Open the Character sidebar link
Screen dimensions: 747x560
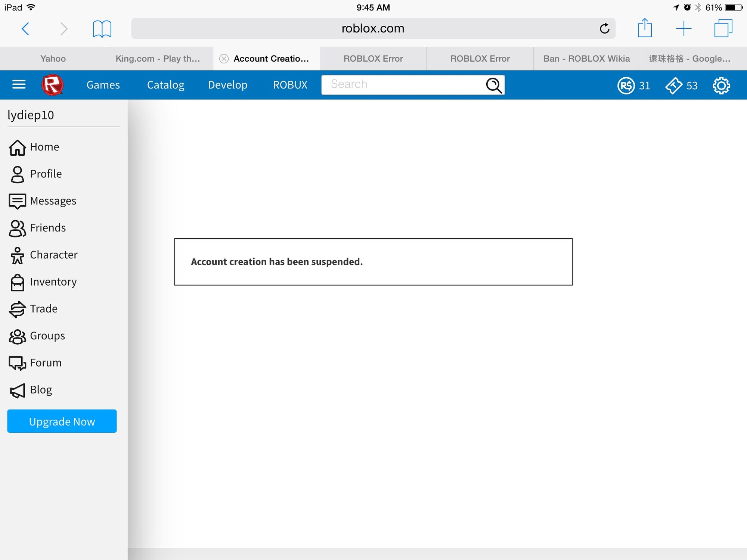pos(54,255)
